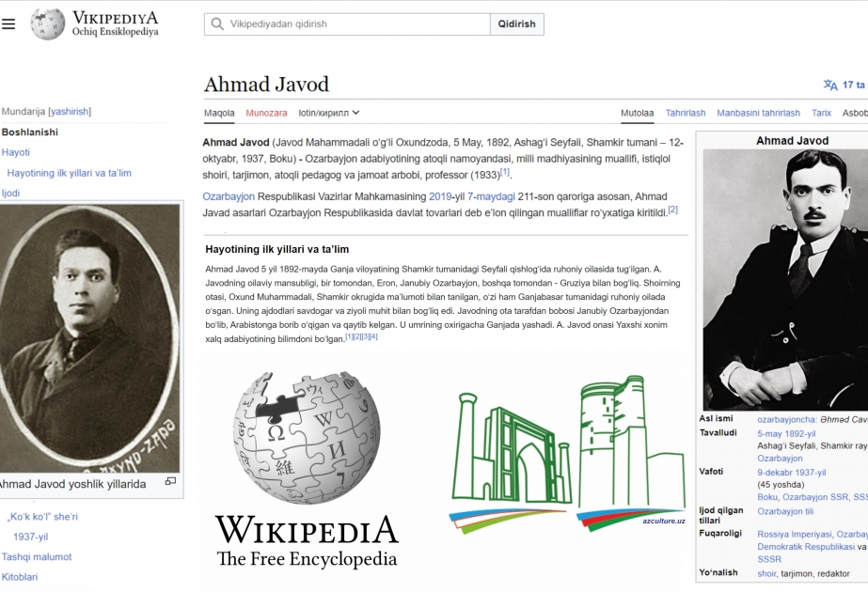The width and height of the screenshot is (868, 592).
Task: Click the Ahmad Javod yoshlik yillarida caption
Action: [x=72, y=484]
